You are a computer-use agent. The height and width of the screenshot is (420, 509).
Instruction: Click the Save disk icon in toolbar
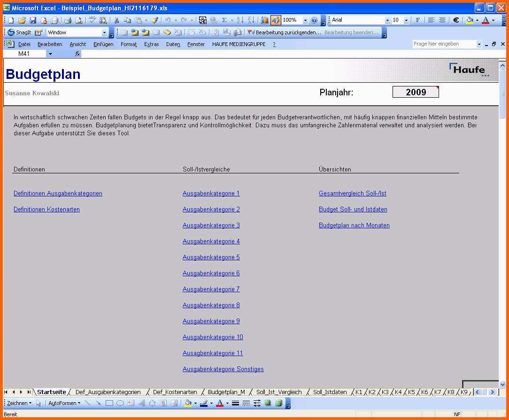tap(33, 20)
